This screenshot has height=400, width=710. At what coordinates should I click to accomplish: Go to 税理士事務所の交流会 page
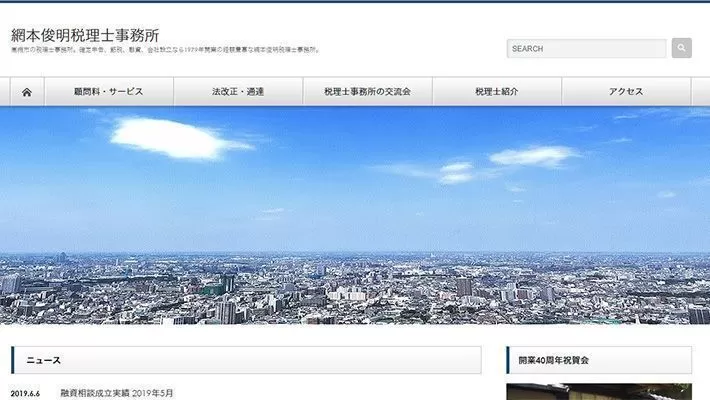point(367,92)
